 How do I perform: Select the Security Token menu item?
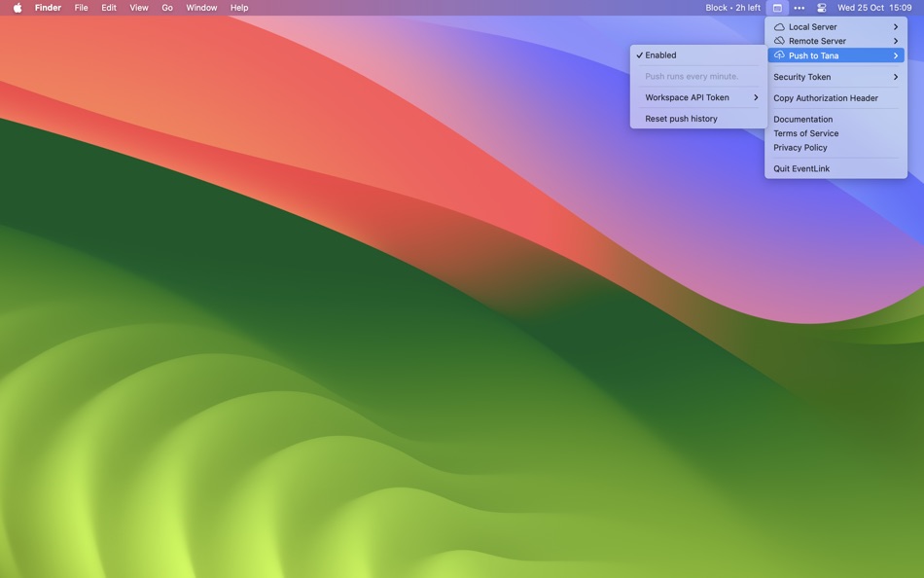coord(835,77)
